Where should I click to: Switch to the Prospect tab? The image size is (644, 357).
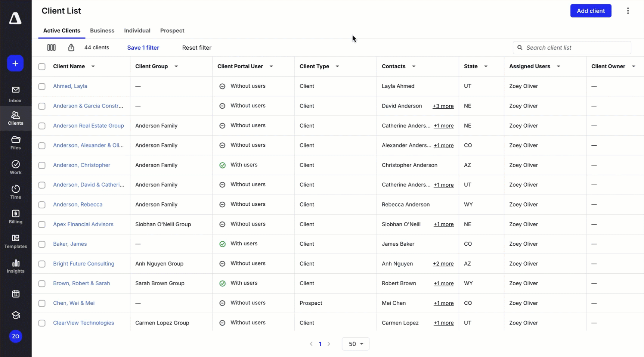pyautogui.click(x=172, y=31)
